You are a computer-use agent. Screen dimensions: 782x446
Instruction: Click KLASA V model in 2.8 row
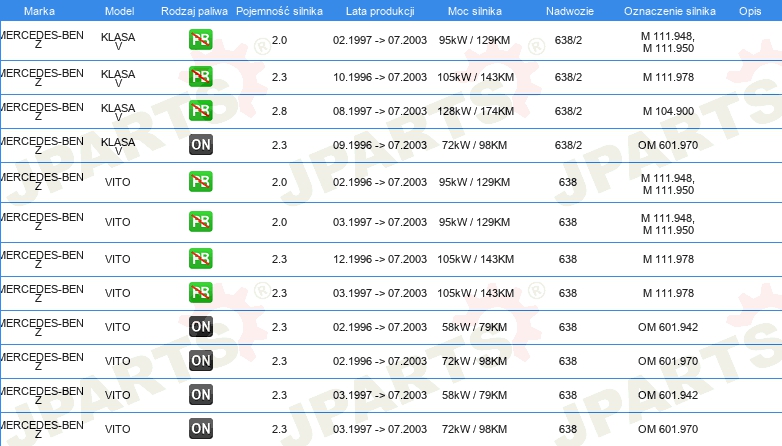pyautogui.click(x=118, y=112)
